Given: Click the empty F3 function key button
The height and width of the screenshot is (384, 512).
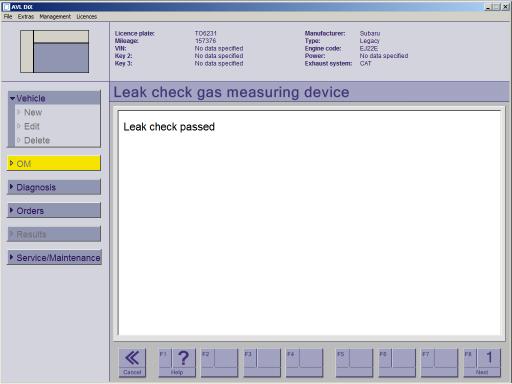Looking at the screenshot, I should tap(262, 363).
